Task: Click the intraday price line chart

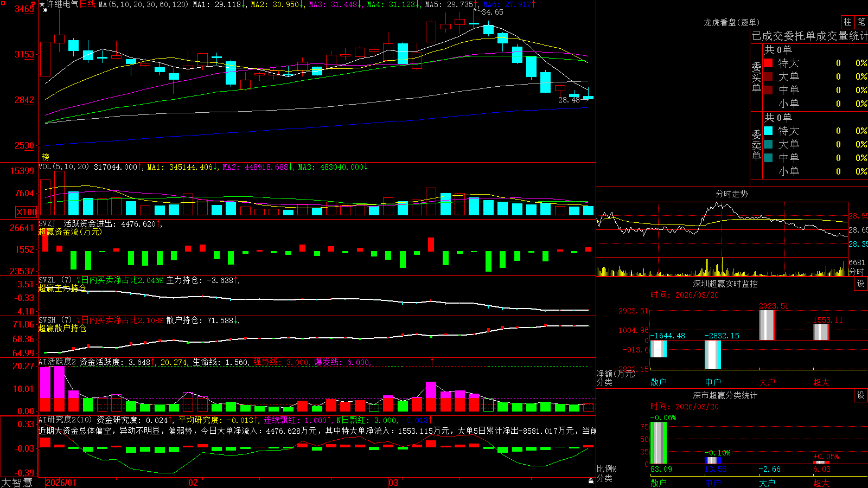Action: click(722, 230)
